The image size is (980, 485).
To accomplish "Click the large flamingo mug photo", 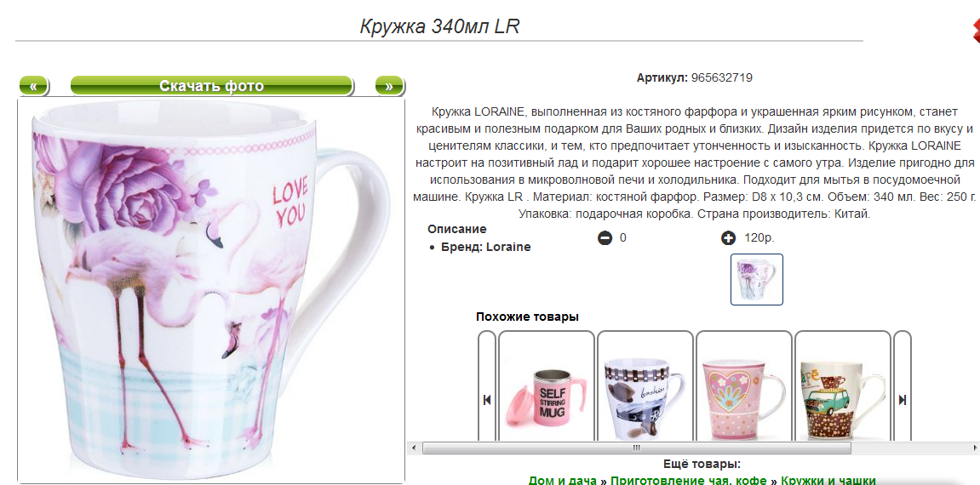I will 211,289.
